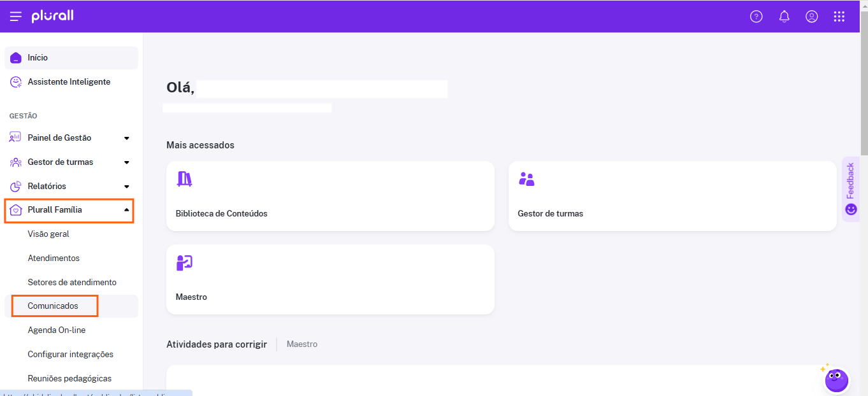Click the Feedback smiley icon
The width and height of the screenshot is (868, 396).
pyautogui.click(x=851, y=209)
